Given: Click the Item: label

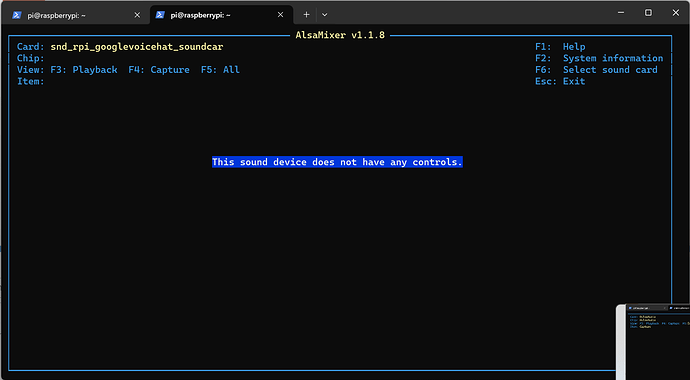Looking at the screenshot, I should tap(30, 81).
